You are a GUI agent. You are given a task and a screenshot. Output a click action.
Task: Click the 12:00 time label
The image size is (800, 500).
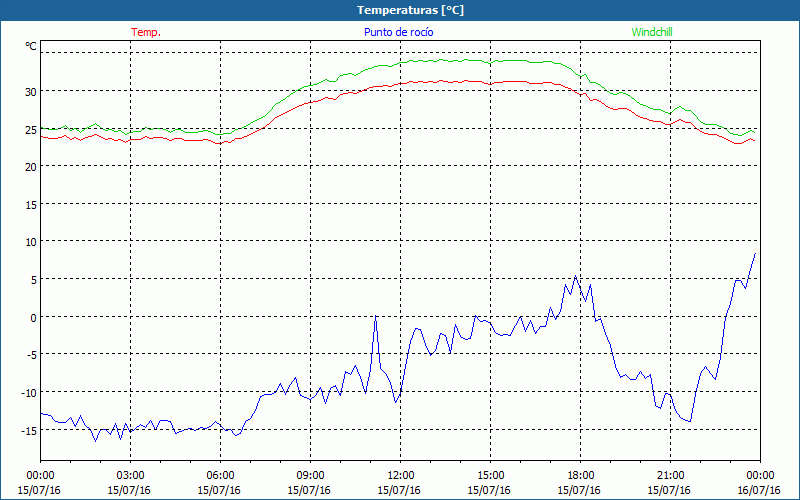coord(401,476)
